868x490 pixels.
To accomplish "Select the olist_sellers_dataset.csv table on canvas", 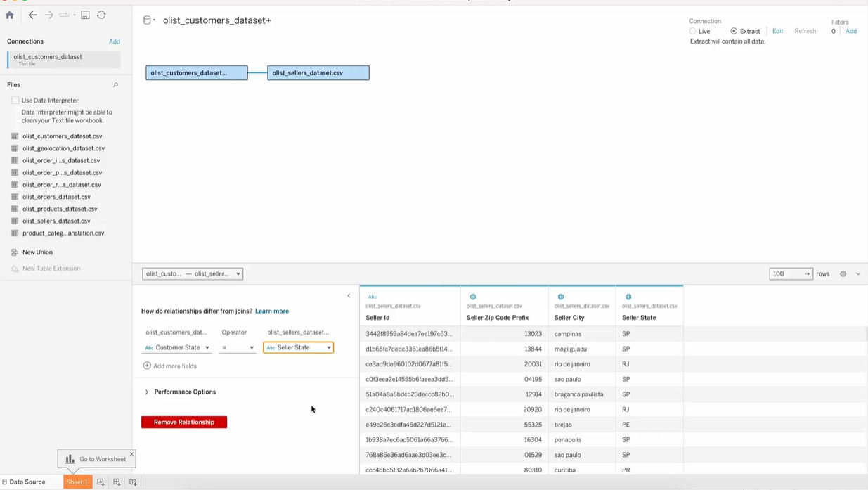I will pyautogui.click(x=318, y=73).
